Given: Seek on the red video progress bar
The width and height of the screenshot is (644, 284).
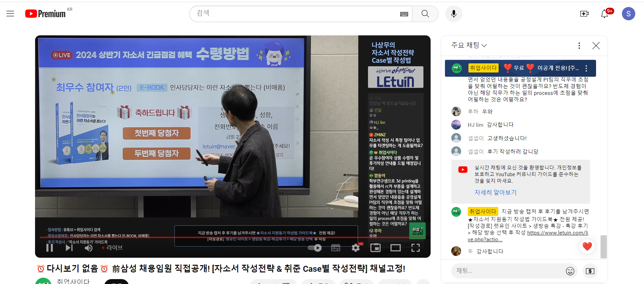Looking at the screenshot, I should pos(233,237).
